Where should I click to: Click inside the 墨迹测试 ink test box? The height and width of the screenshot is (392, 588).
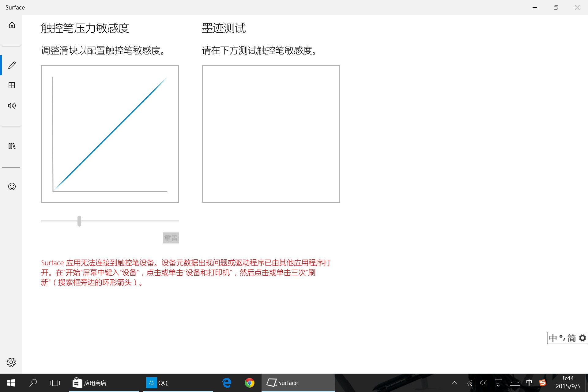tap(270, 134)
